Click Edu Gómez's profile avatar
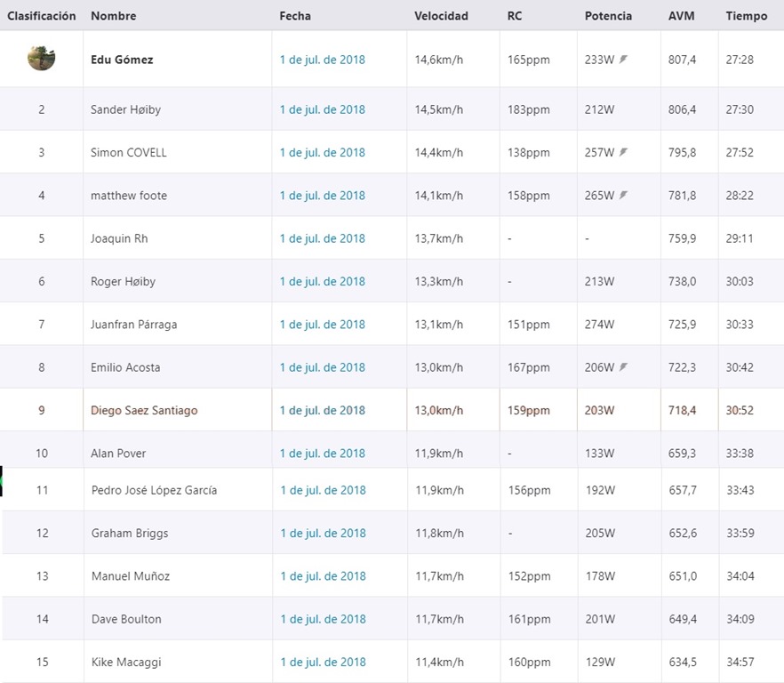The image size is (784, 683). point(42,59)
